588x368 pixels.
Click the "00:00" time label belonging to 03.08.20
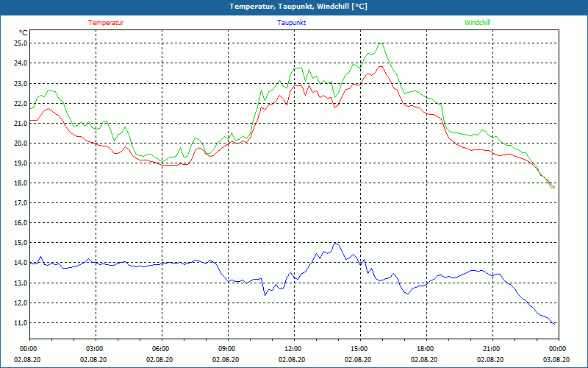tap(559, 349)
